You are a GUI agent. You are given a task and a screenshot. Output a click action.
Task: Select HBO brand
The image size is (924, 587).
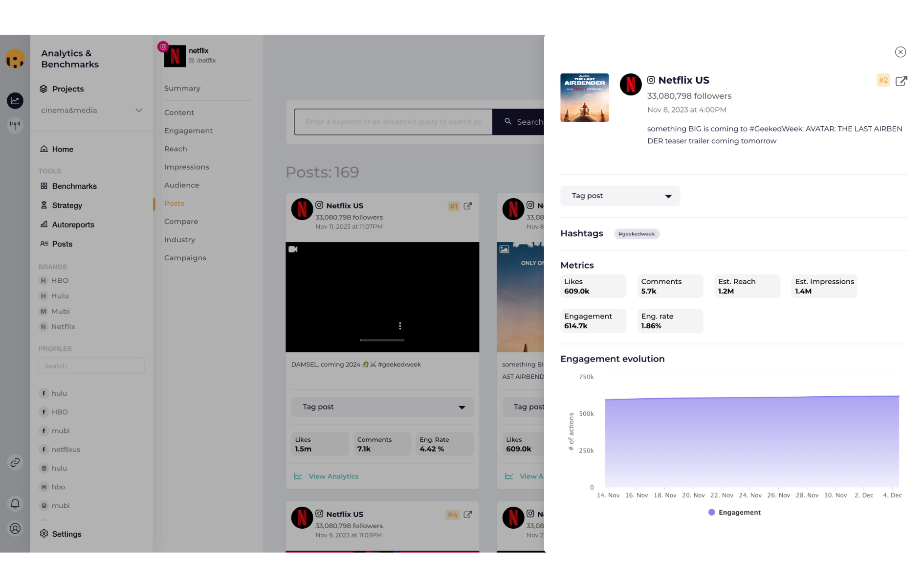pyautogui.click(x=54, y=281)
